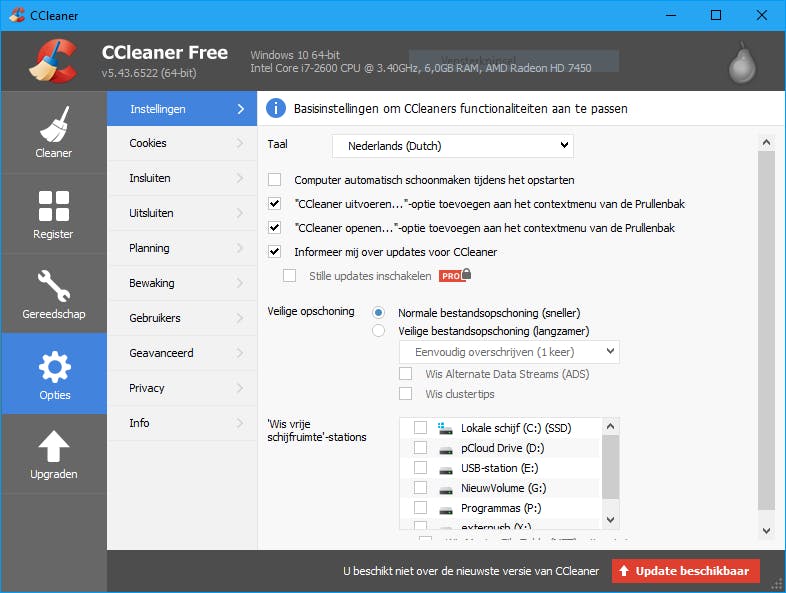Toggle automatic cleaning at startup checkbox
Image resolution: width=786 pixels, height=593 pixels.
pyautogui.click(x=274, y=179)
